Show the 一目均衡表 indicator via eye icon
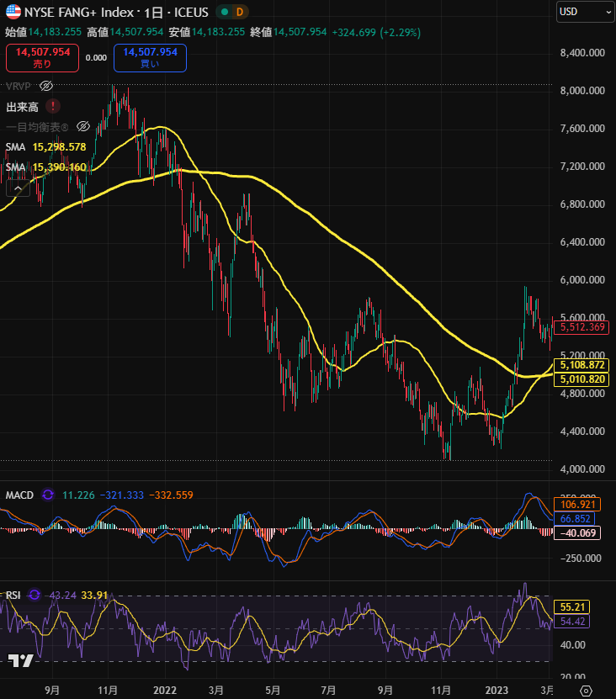This screenshot has height=699, width=616. [82, 127]
